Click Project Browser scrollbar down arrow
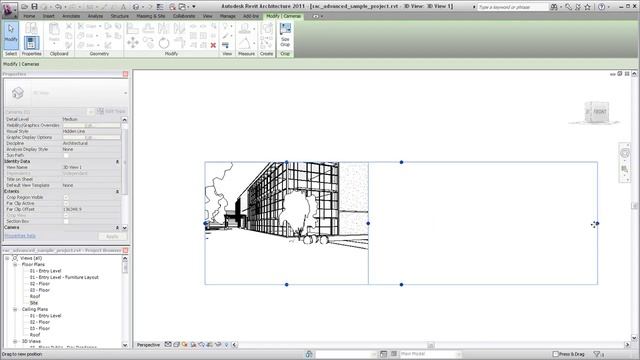Viewport: 640px width, 360px height. 125,345
